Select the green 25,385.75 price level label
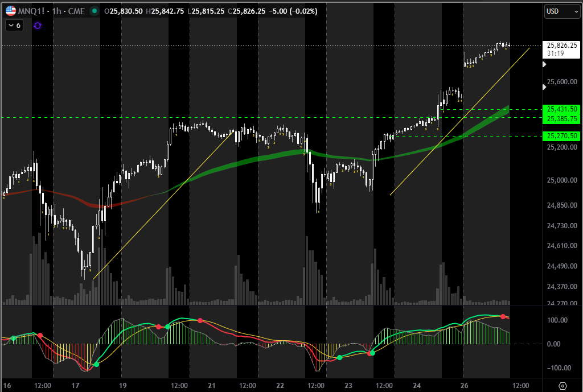 [561, 119]
